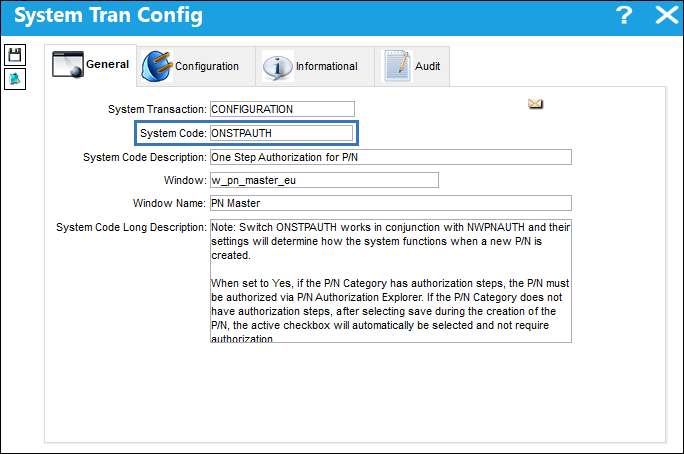
Task: Click inside System Code Long Description box
Action: [391, 281]
